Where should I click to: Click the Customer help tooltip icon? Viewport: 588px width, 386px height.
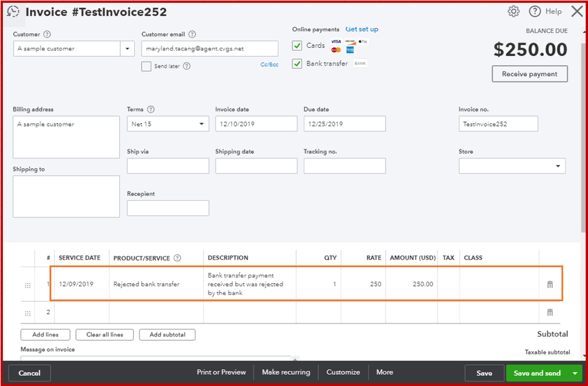pyautogui.click(x=47, y=34)
